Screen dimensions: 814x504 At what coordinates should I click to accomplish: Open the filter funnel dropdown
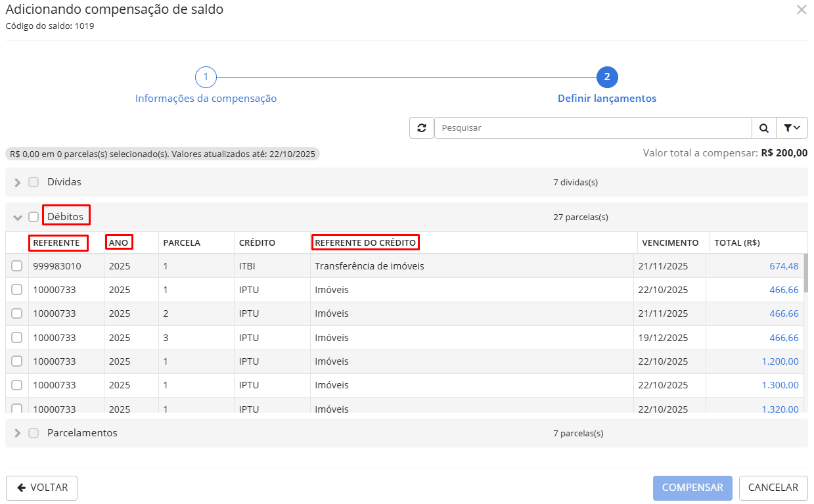792,128
